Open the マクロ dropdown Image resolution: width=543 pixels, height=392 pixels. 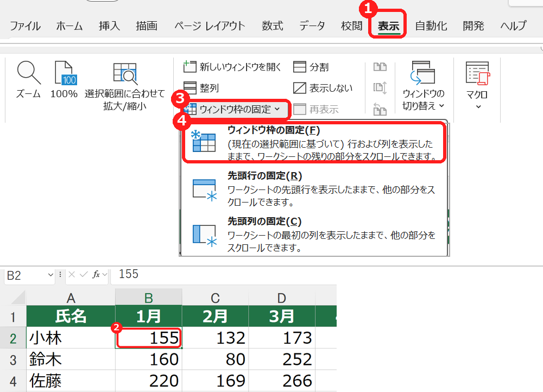coord(477,86)
